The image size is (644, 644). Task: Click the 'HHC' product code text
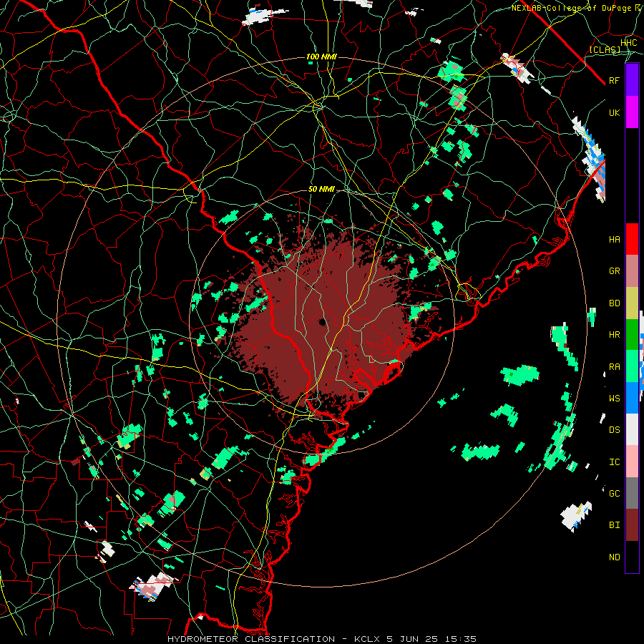coord(629,43)
